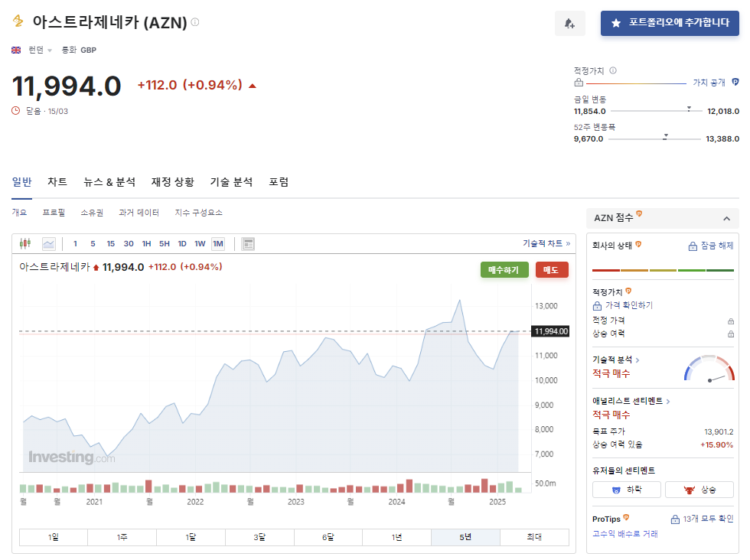Set chart interval to 1W
Viewport: 750px width, 560px height.
tap(200, 244)
